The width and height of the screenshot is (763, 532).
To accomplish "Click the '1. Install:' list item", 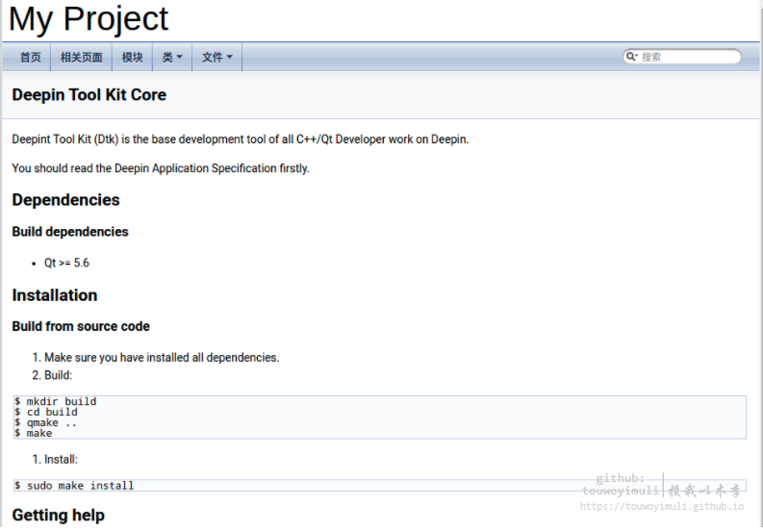I will pos(55,460).
